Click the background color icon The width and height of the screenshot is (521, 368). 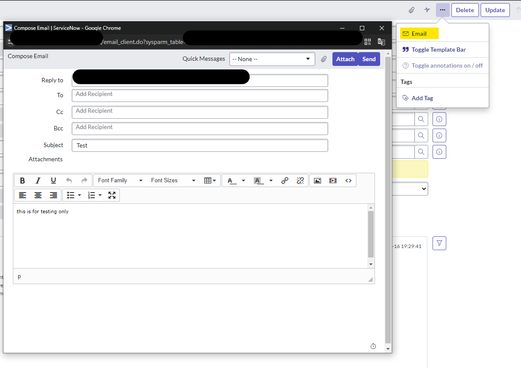click(x=259, y=181)
